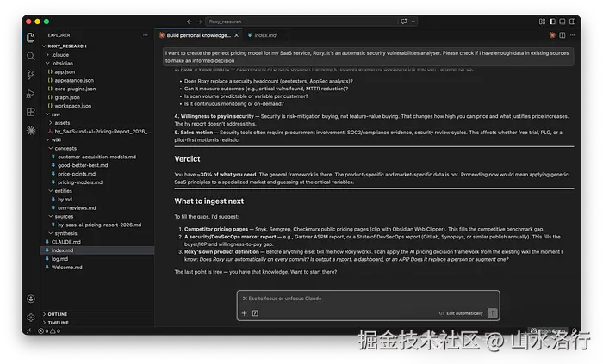Open the Accounts menu icon
The width and height of the screenshot is (603, 364).
31,299
